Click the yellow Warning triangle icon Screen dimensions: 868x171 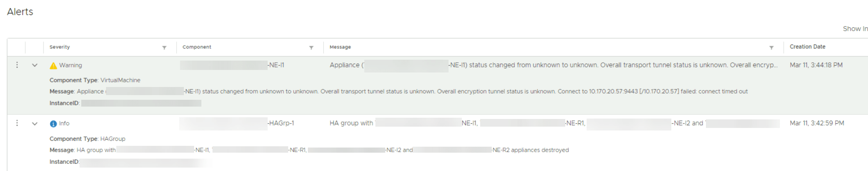tap(53, 66)
